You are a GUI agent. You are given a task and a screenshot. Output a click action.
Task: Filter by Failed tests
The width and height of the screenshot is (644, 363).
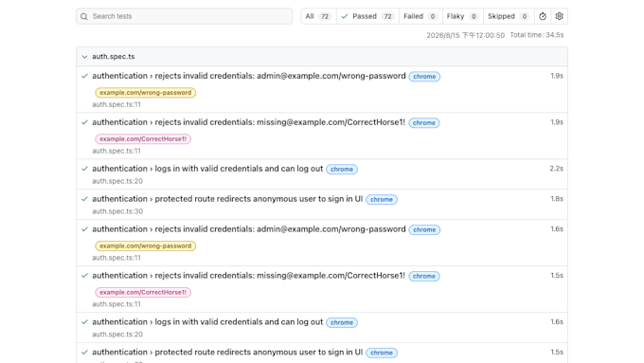point(420,16)
